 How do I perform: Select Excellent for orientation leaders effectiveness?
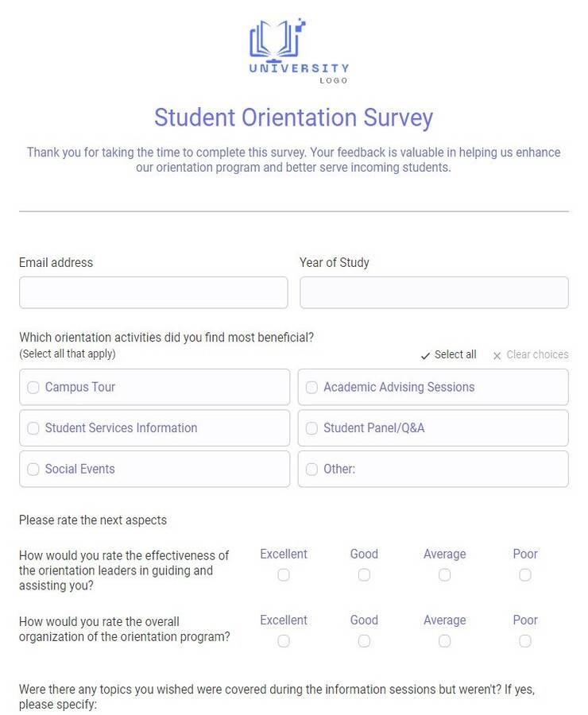284,574
